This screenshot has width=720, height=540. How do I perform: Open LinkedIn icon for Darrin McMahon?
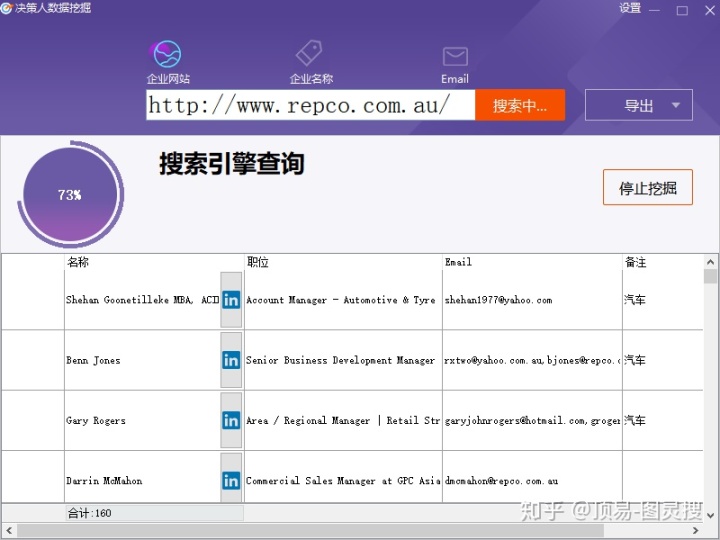point(231,481)
